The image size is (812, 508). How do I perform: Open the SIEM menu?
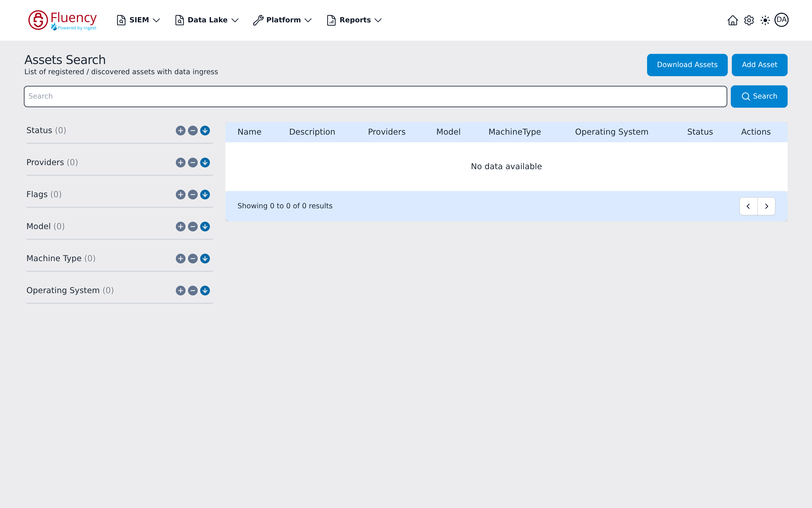(138, 20)
